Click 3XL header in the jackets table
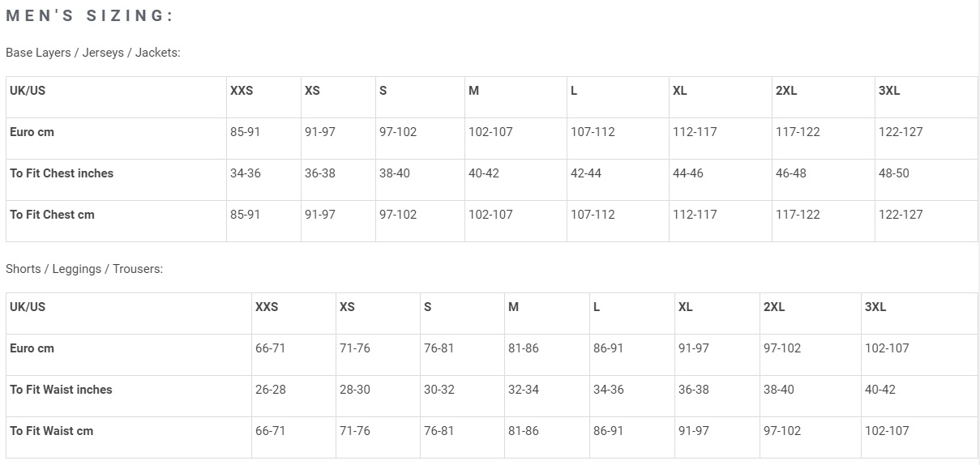The image size is (980, 465). pos(889,91)
